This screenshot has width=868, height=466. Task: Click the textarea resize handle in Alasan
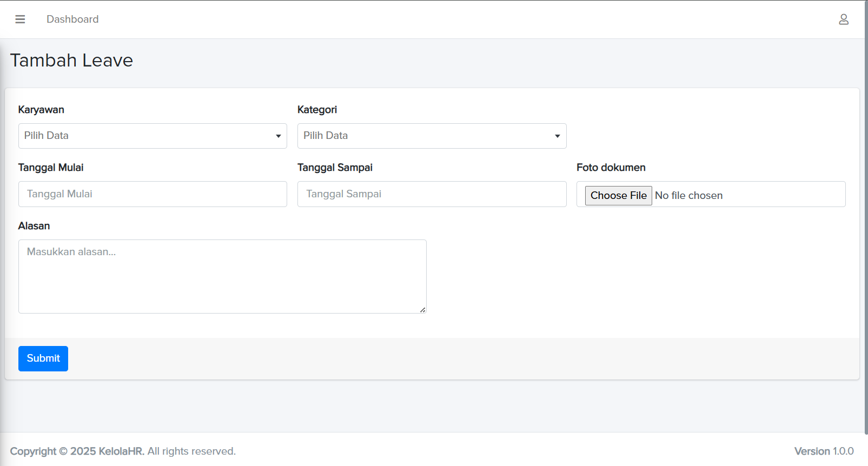click(x=422, y=310)
